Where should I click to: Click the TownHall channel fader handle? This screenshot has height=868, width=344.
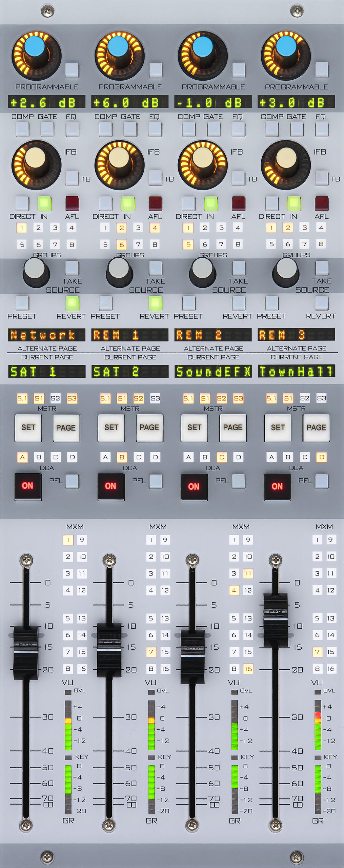(x=276, y=611)
